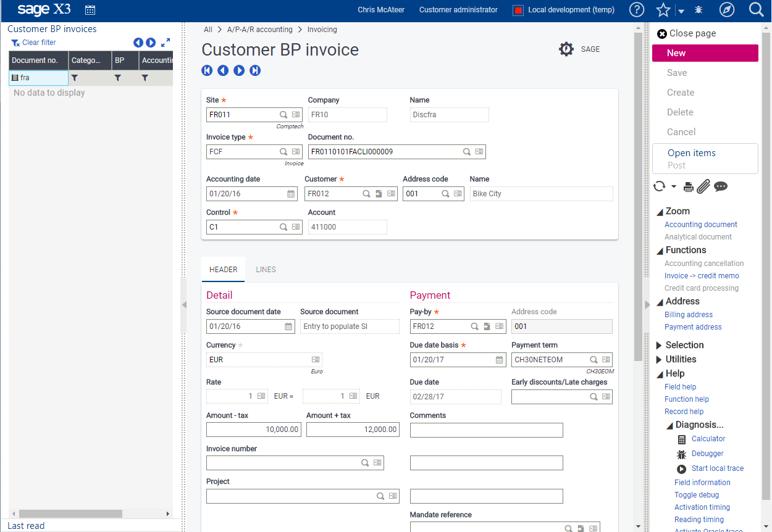
Task: Open the Customer field lookup magnifier
Action: point(366,194)
